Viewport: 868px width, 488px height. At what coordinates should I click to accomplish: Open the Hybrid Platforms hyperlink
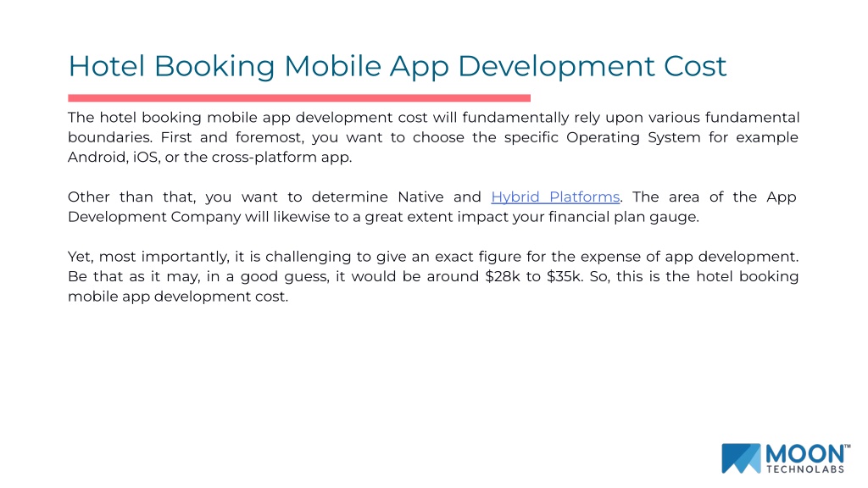tap(555, 197)
